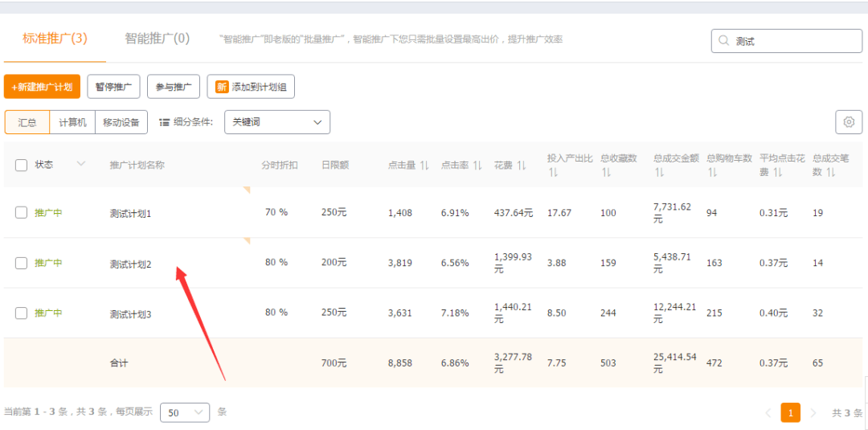Check the box for 测试计划1 row
868x430 pixels.
coord(22,213)
